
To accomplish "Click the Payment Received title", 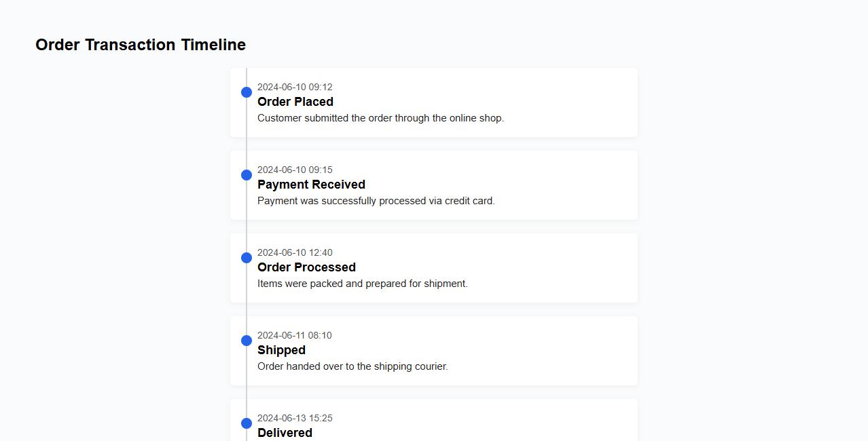I will pyautogui.click(x=311, y=185).
